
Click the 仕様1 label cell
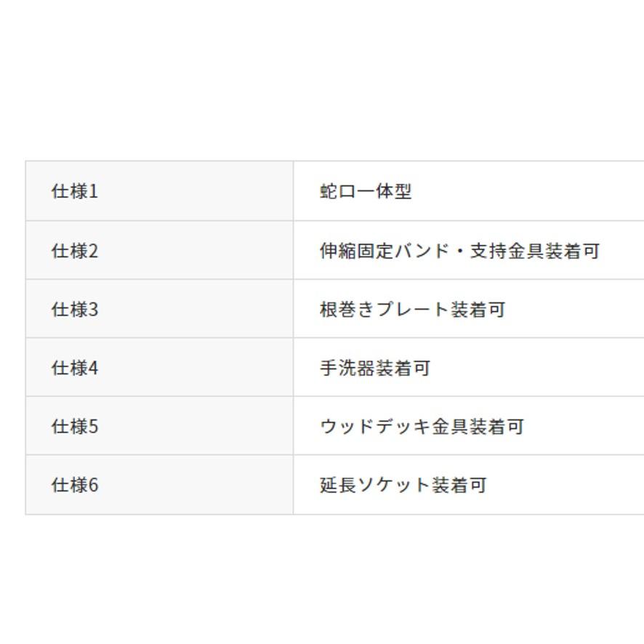tap(74, 191)
